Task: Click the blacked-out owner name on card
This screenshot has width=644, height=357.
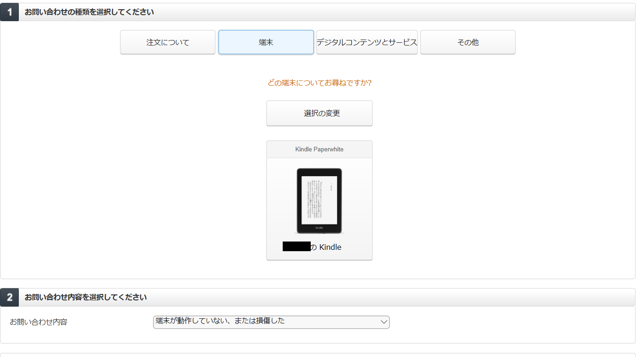Action: tap(296, 247)
